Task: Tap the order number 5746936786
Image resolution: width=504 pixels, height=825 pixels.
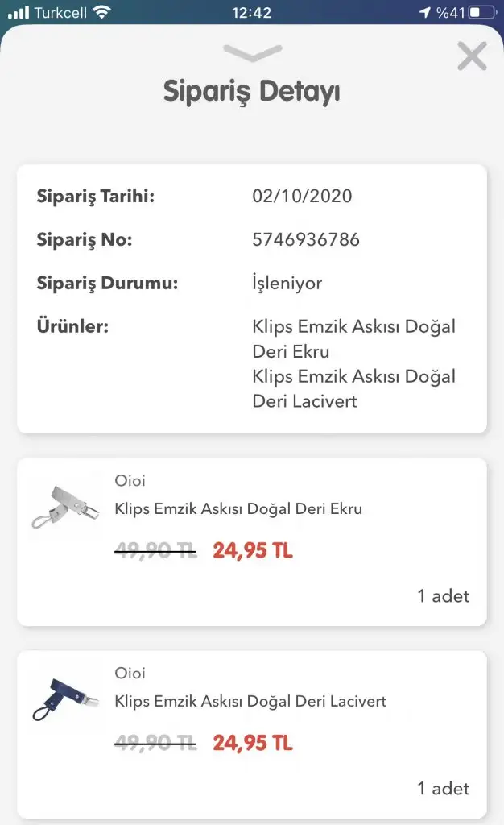Action: pyautogui.click(x=306, y=240)
